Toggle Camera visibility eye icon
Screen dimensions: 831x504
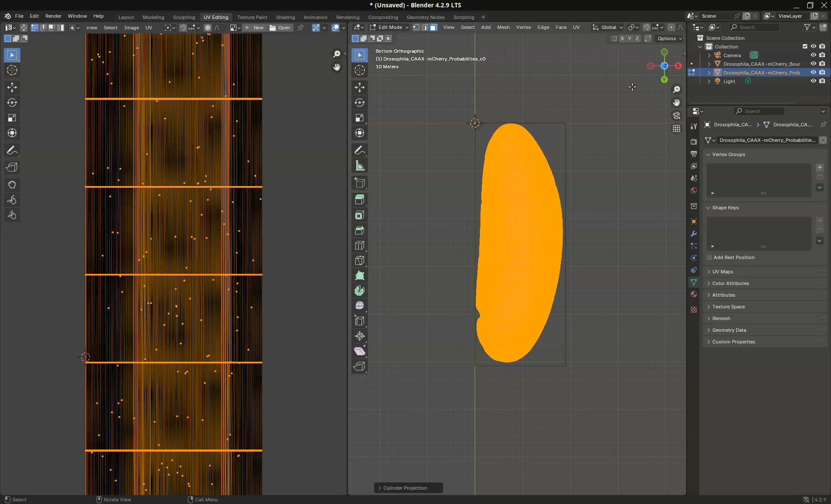click(813, 55)
